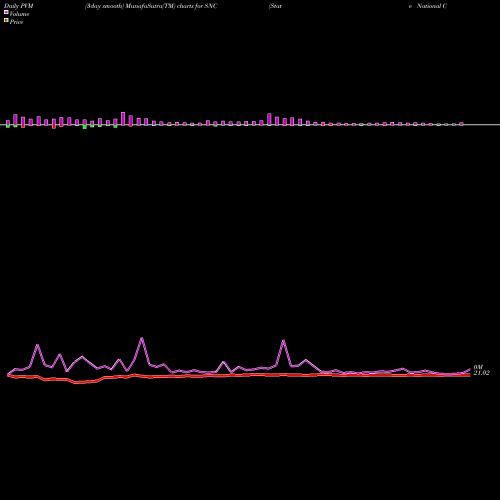This screenshot has width=500, height=500.
Task: Click the tallest peak of the magenta volume line
Action: coord(142,338)
